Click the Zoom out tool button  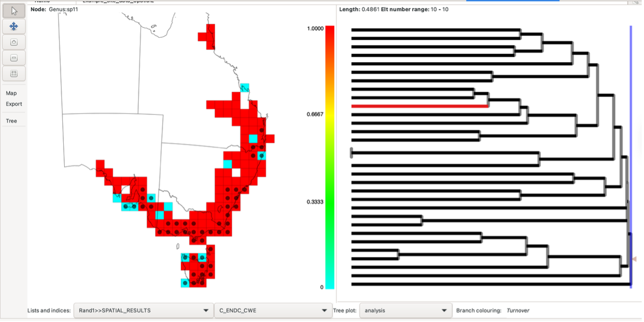tap(13, 58)
